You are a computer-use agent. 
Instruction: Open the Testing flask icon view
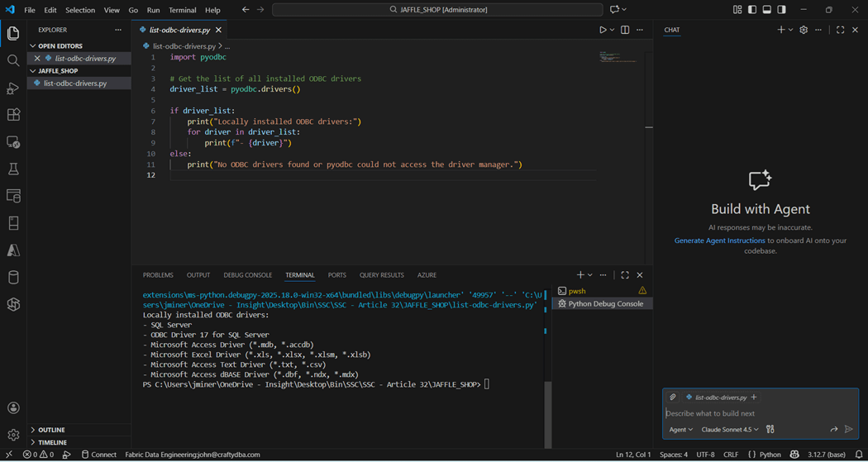pos(13,169)
